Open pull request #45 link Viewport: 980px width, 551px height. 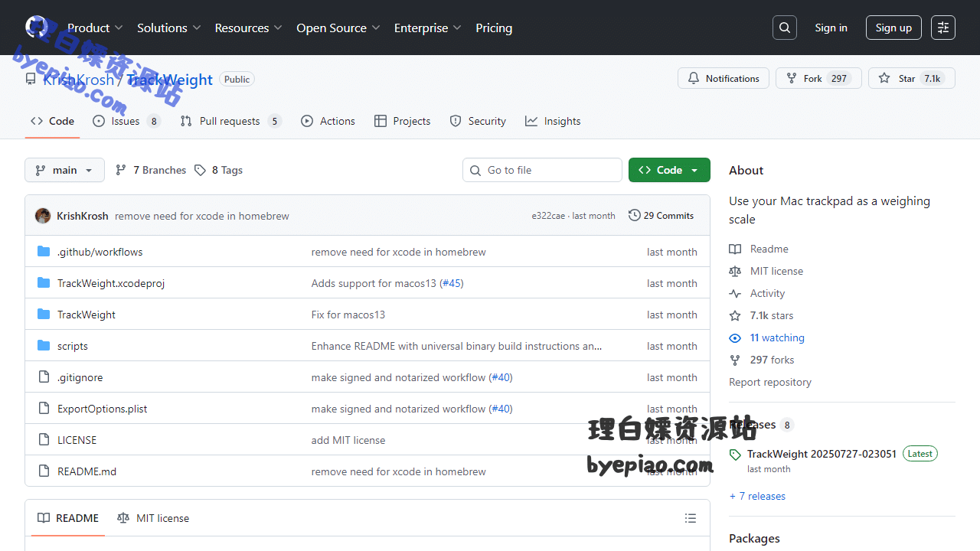452,283
